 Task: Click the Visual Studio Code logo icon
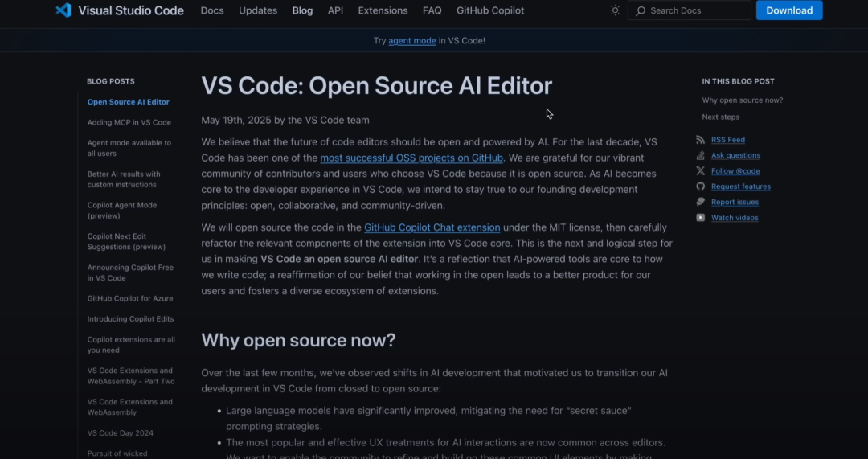[63, 10]
